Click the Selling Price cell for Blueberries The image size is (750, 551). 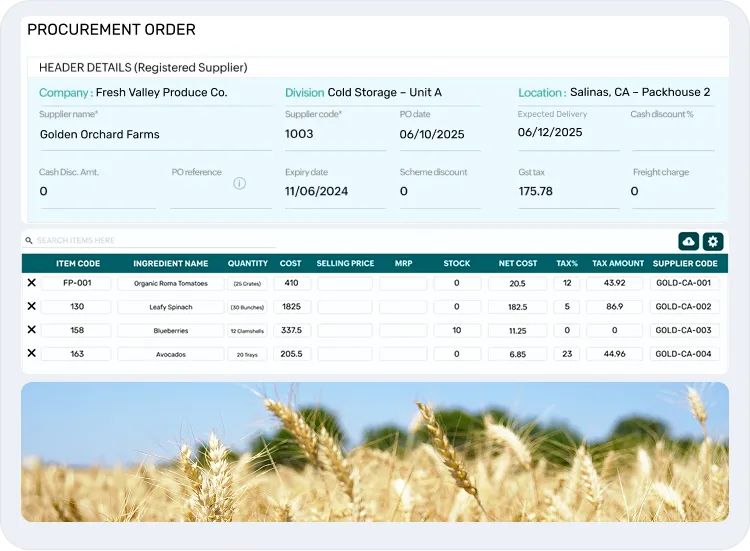345,330
